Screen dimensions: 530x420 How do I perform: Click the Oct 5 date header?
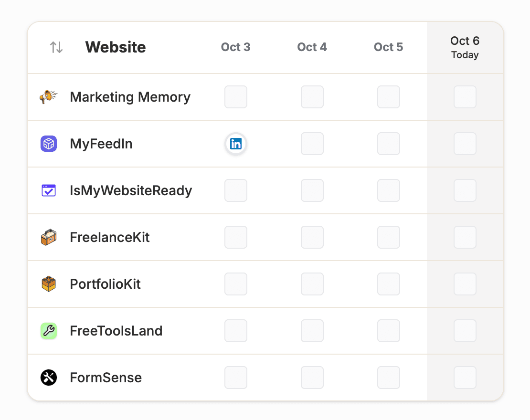click(389, 47)
